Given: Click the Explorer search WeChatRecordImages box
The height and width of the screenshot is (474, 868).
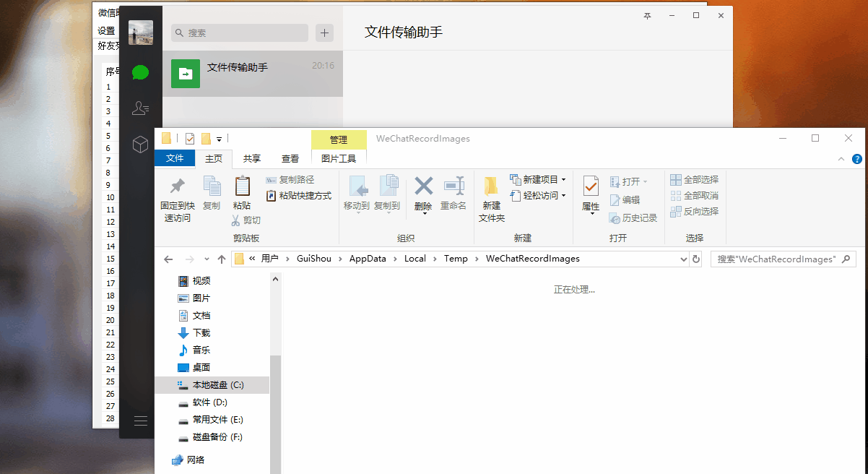Looking at the screenshot, I should [784, 259].
